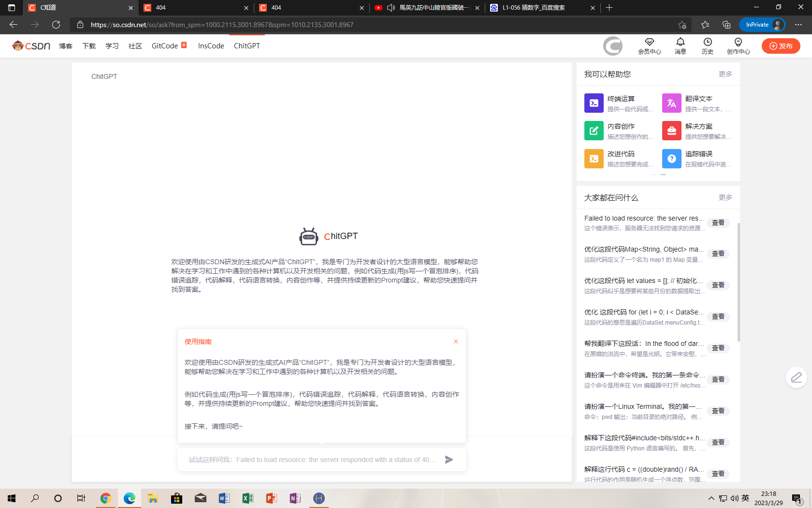Click the question input field
The image size is (812, 508).
[x=312, y=460]
